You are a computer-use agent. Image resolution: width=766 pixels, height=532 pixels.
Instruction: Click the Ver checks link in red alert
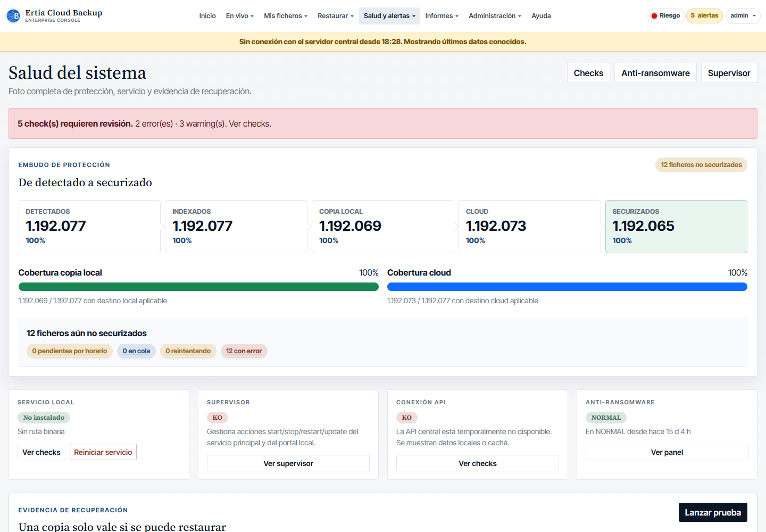point(250,123)
